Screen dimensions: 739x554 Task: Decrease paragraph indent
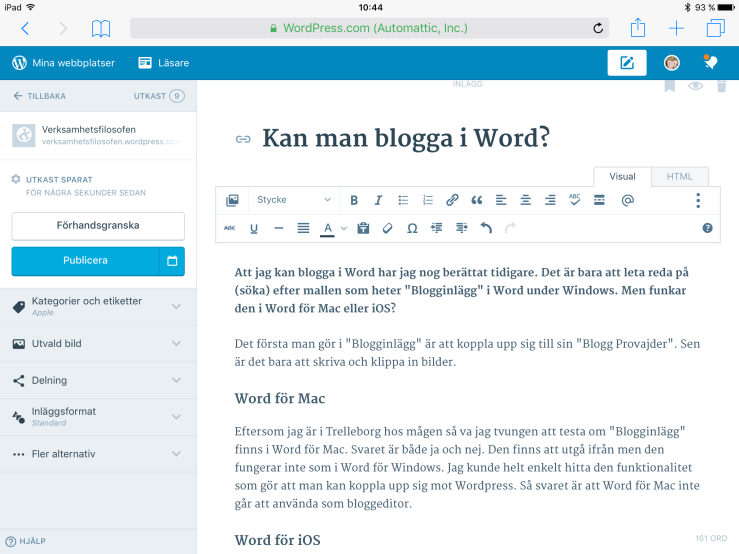pyautogui.click(x=436, y=228)
